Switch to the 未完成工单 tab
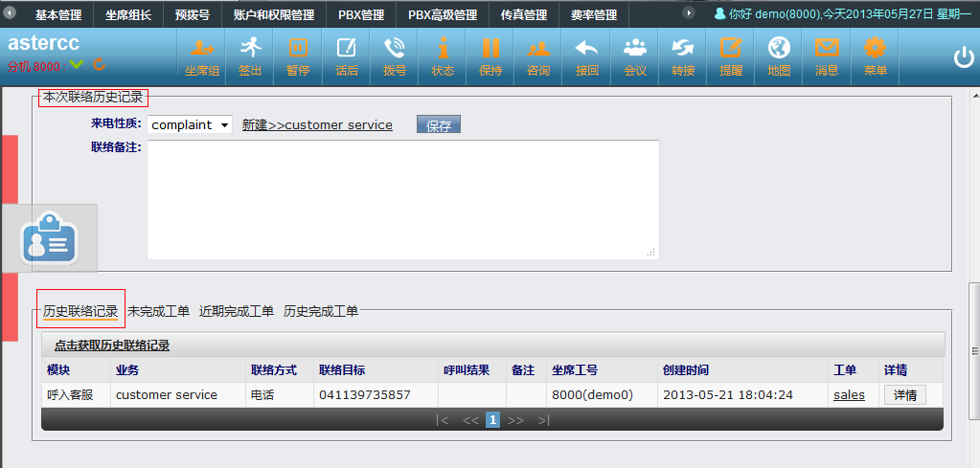This screenshot has height=468, width=980. pos(158,311)
